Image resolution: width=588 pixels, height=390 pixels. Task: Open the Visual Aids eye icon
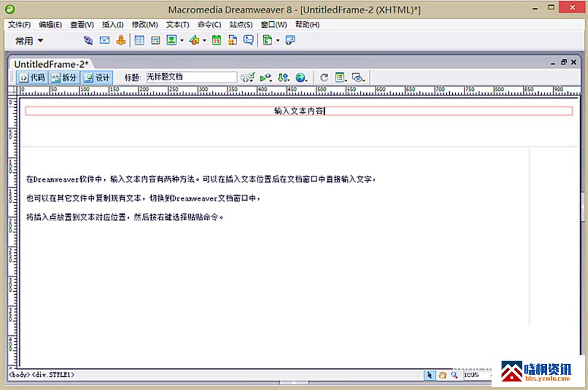click(x=358, y=78)
